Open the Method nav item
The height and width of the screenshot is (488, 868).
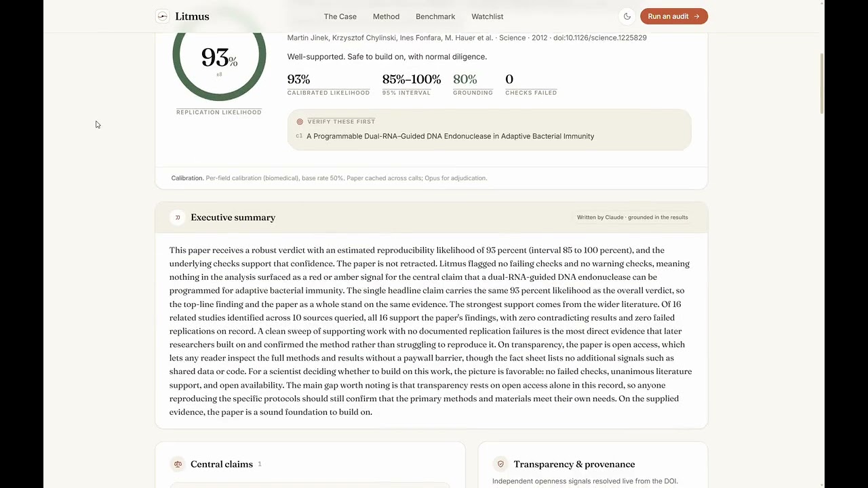tap(386, 16)
